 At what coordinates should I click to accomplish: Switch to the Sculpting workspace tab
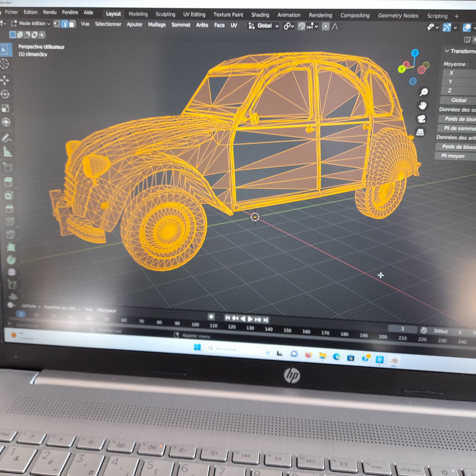[165, 14]
